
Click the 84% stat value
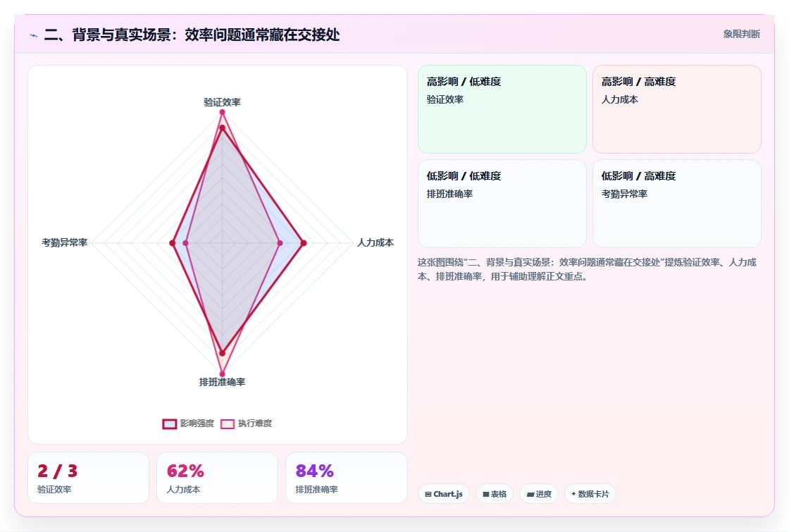[x=314, y=471]
